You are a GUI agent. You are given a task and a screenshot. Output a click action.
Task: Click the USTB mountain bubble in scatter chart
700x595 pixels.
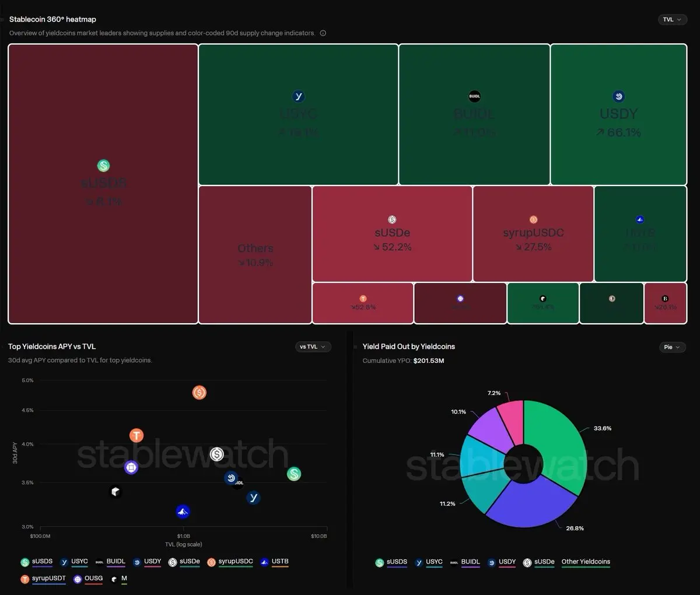click(183, 512)
